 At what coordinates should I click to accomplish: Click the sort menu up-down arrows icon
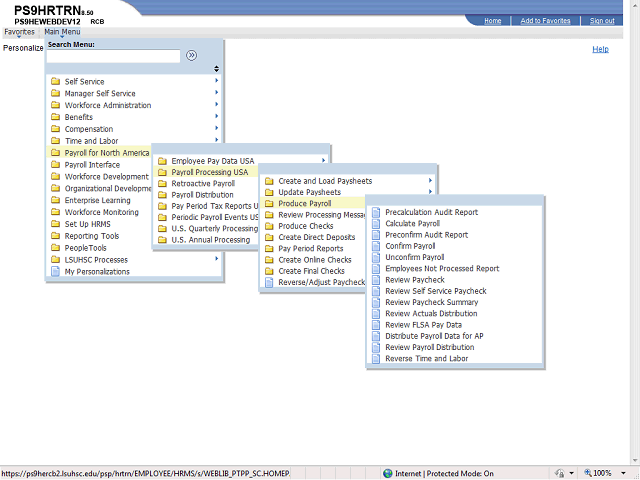[216, 69]
